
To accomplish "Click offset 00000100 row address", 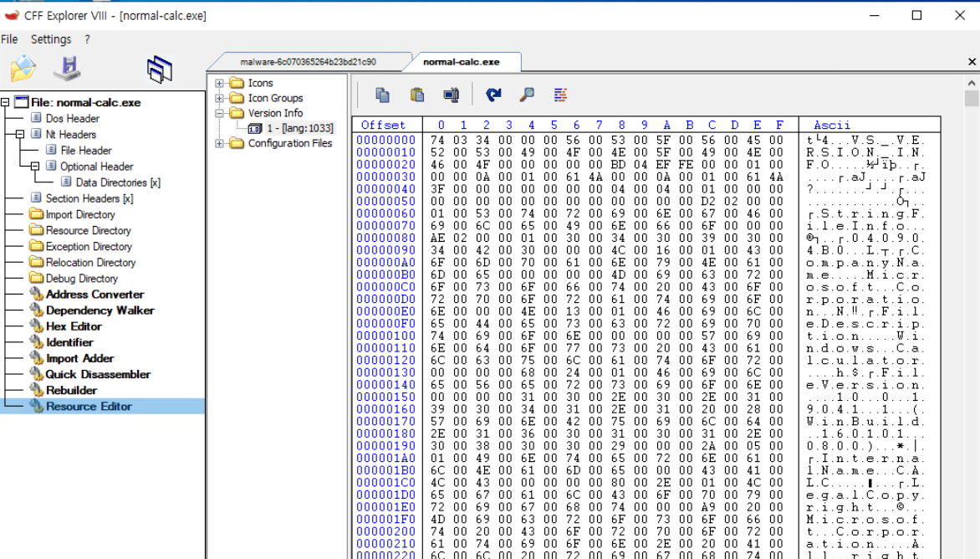I will pyautogui.click(x=385, y=336).
